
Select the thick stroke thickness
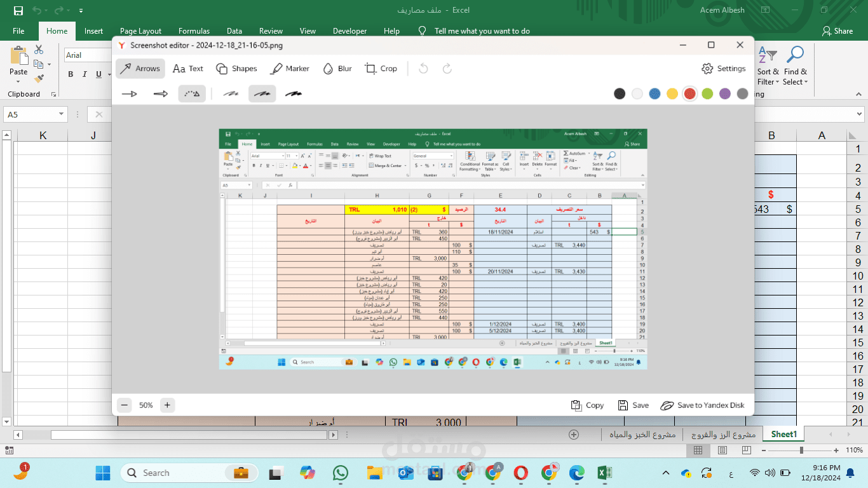click(293, 94)
